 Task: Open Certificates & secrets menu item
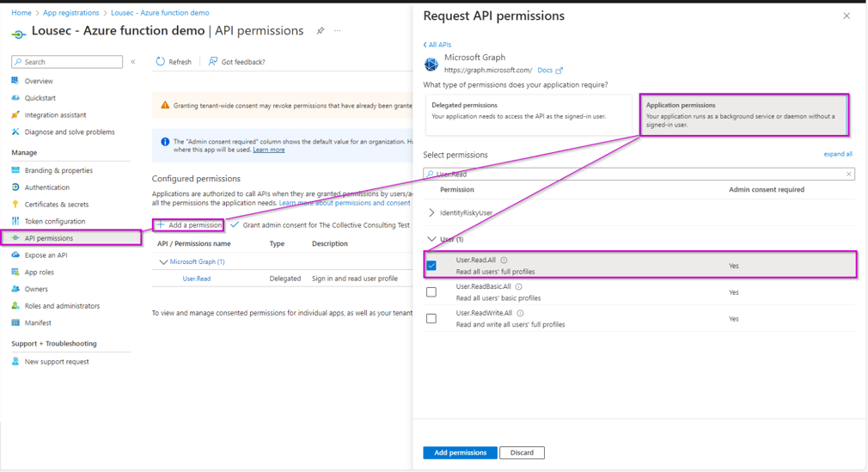pyautogui.click(x=57, y=204)
